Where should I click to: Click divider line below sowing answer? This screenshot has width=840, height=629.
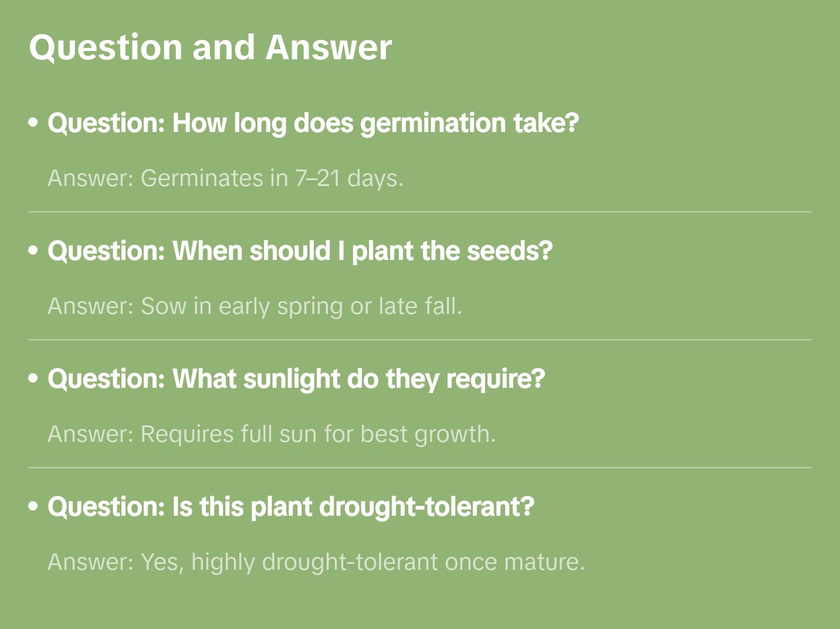click(x=419, y=340)
